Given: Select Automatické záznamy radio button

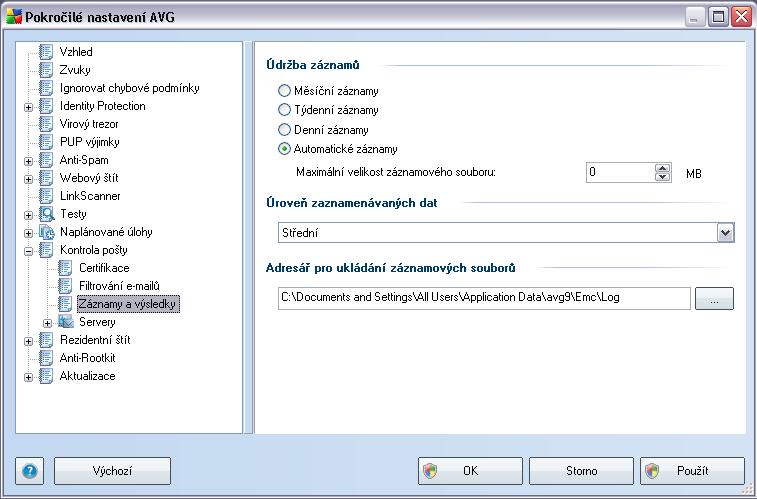Looking at the screenshot, I should pos(284,149).
